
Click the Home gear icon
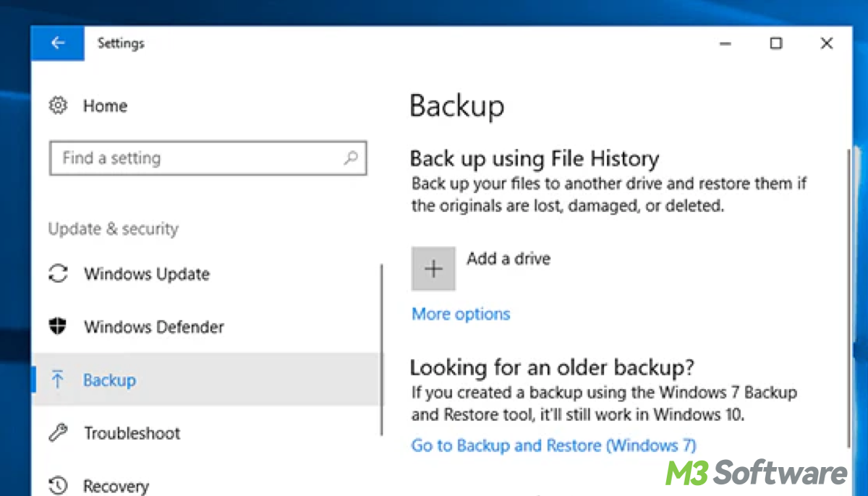pyautogui.click(x=58, y=106)
